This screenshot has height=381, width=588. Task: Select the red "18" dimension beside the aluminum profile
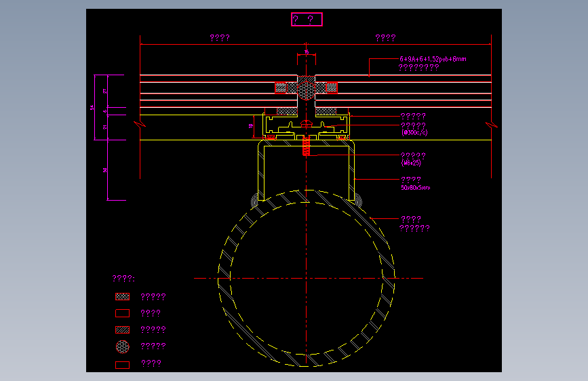coord(250,126)
